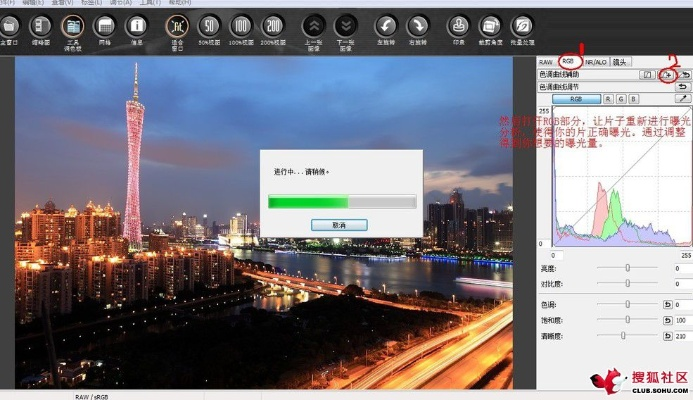The width and height of the screenshot is (693, 400).
Task: Reset the sharpness (清晰度) value
Action: [x=667, y=336]
